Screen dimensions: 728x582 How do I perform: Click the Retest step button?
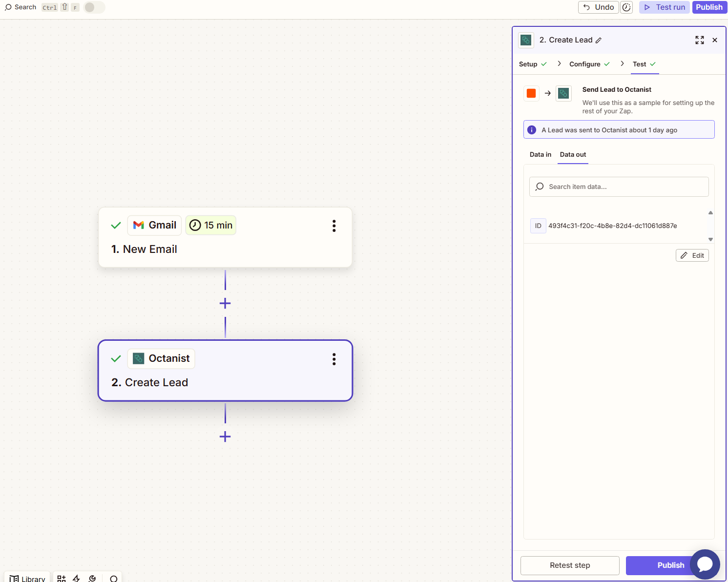570,565
